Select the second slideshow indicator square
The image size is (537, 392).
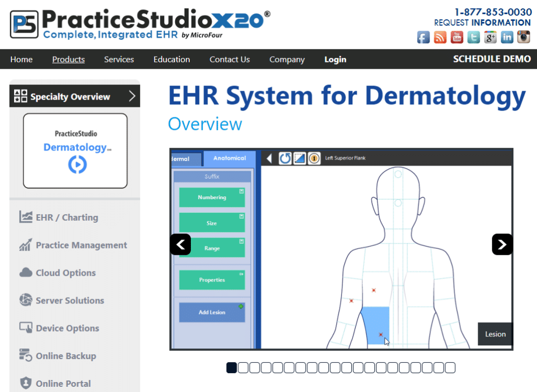[x=243, y=368]
